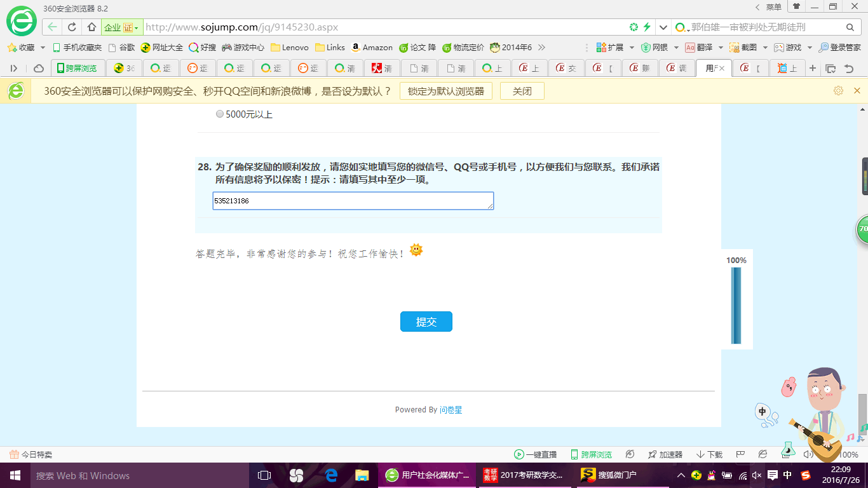Click 锁定为默认浏览器 button
This screenshot has height=488, width=868.
tap(446, 91)
